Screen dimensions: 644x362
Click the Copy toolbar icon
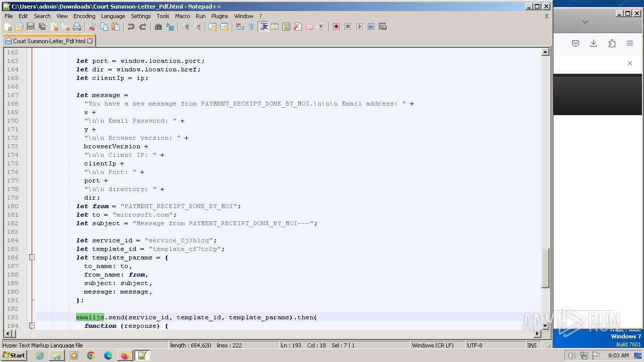coord(104,27)
